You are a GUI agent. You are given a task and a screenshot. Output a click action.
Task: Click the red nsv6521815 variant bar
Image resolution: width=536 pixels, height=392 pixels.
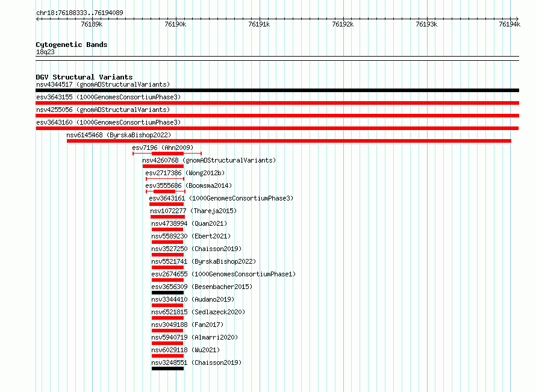(x=168, y=318)
